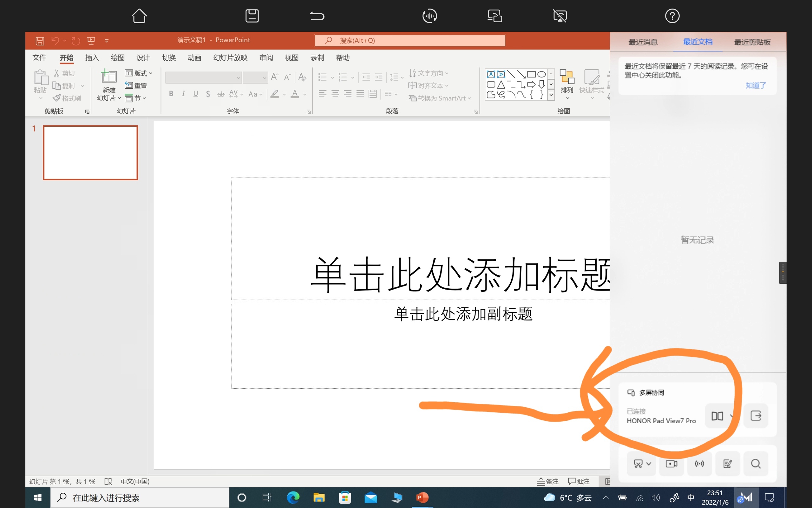Toggle Underline formatting
The image size is (812, 508).
tap(196, 94)
